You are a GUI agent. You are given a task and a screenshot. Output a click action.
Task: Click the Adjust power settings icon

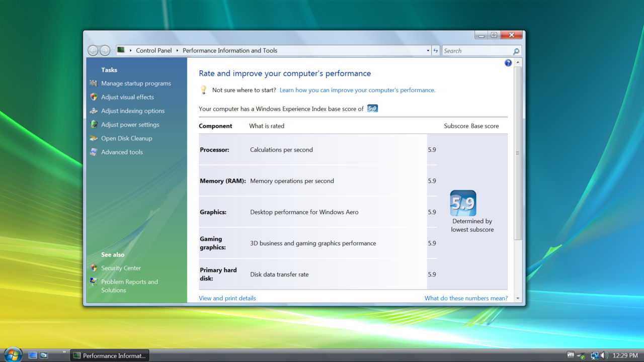pos(94,124)
